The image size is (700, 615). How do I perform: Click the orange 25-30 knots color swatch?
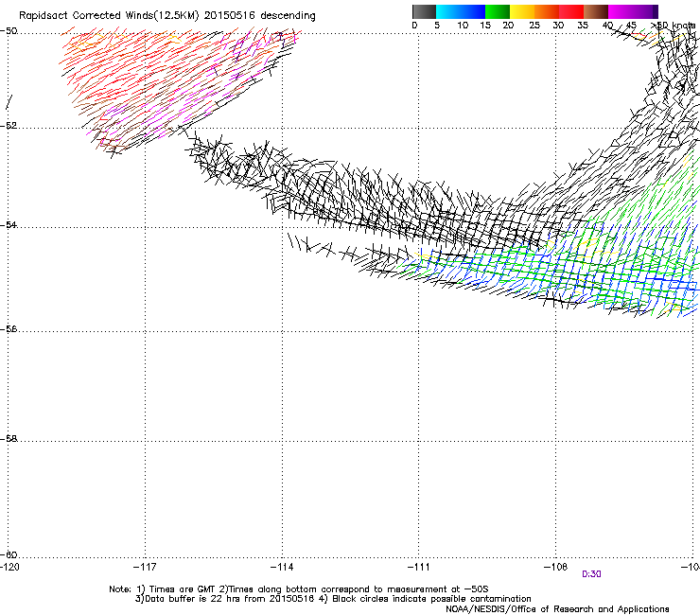coord(547,11)
